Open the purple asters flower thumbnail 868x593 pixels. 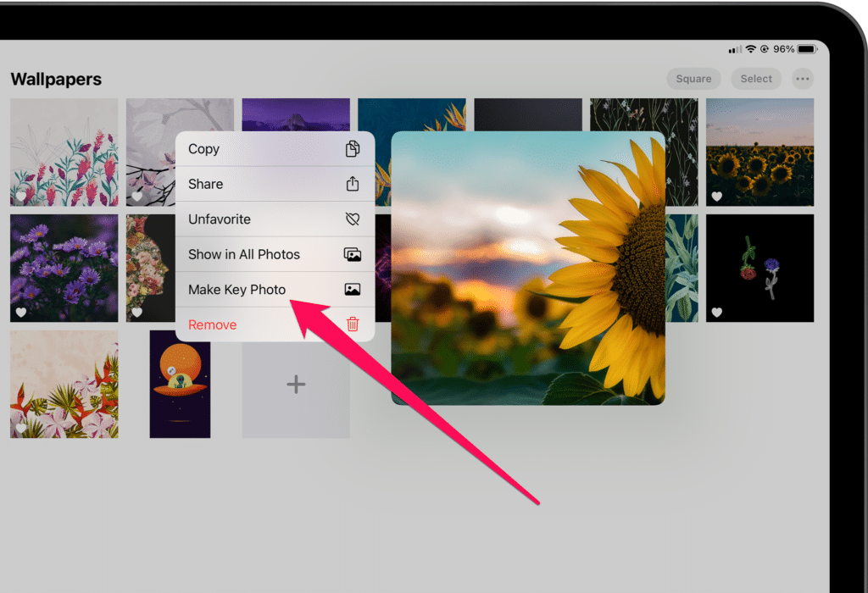64,268
